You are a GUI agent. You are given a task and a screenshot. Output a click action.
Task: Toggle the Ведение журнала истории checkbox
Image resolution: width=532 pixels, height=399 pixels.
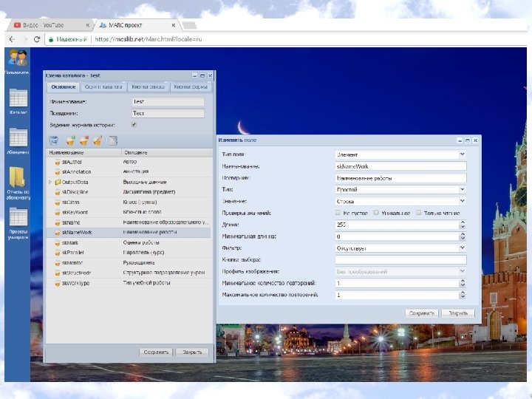point(134,125)
